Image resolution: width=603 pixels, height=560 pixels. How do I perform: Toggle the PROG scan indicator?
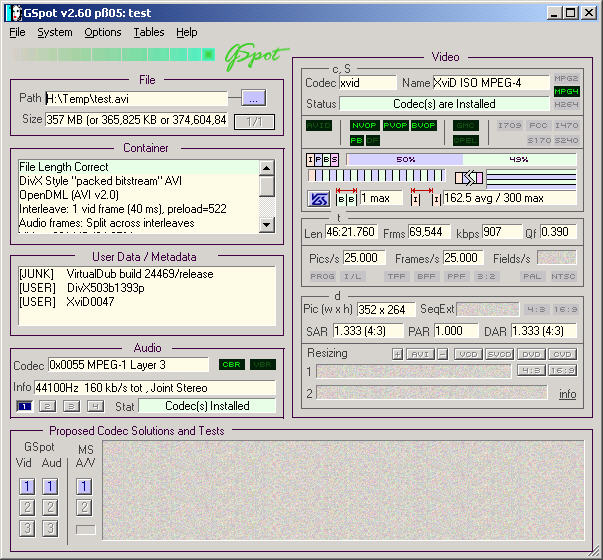322,276
